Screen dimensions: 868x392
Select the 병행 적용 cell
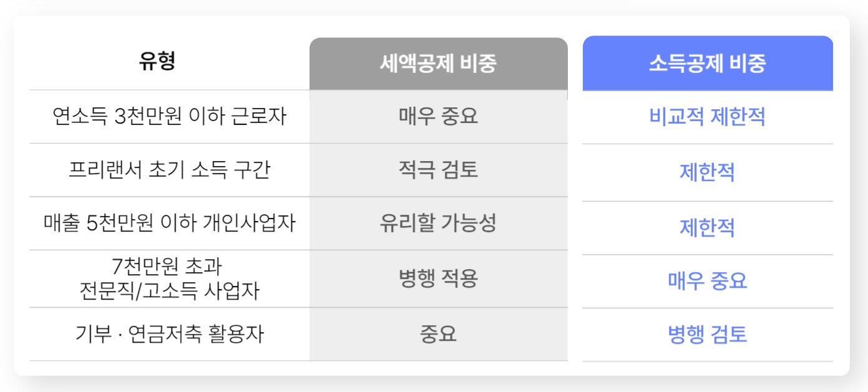tap(438, 278)
